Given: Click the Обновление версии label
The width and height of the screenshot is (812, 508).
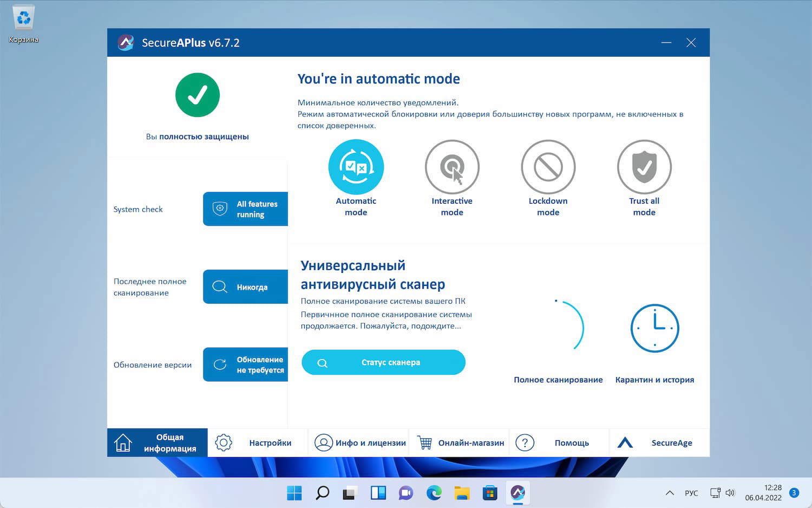Looking at the screenshot, I should 153,364.
